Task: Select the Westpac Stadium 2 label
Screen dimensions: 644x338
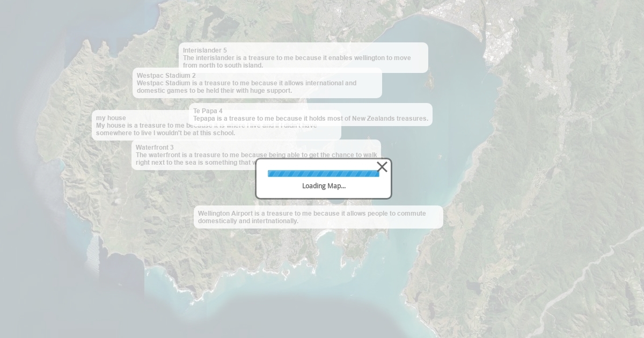Action: click(x=257, y=83)
